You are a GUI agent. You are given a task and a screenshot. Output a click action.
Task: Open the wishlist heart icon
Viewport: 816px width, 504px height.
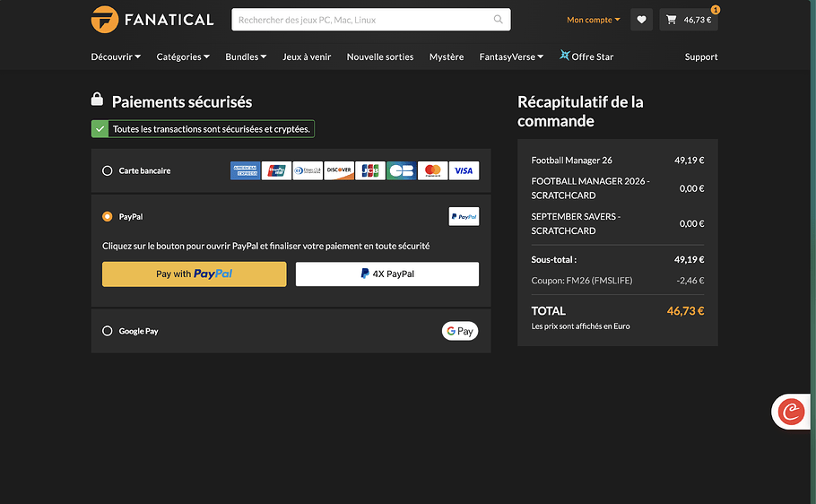pos(641,20)
